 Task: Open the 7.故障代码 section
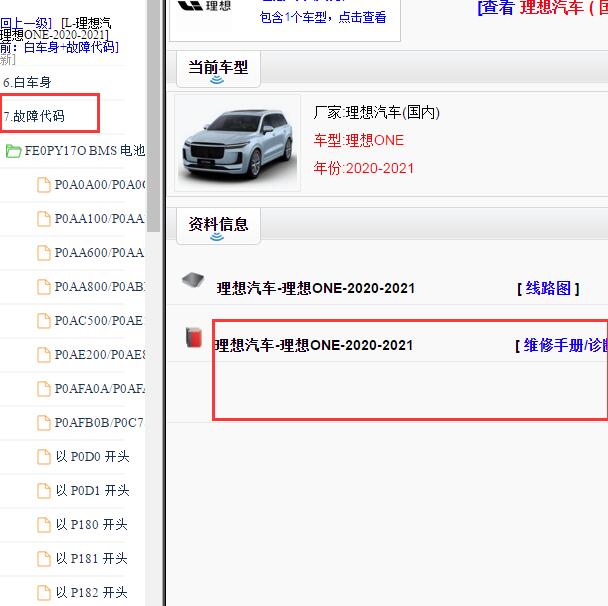click(x=34, y=116)
